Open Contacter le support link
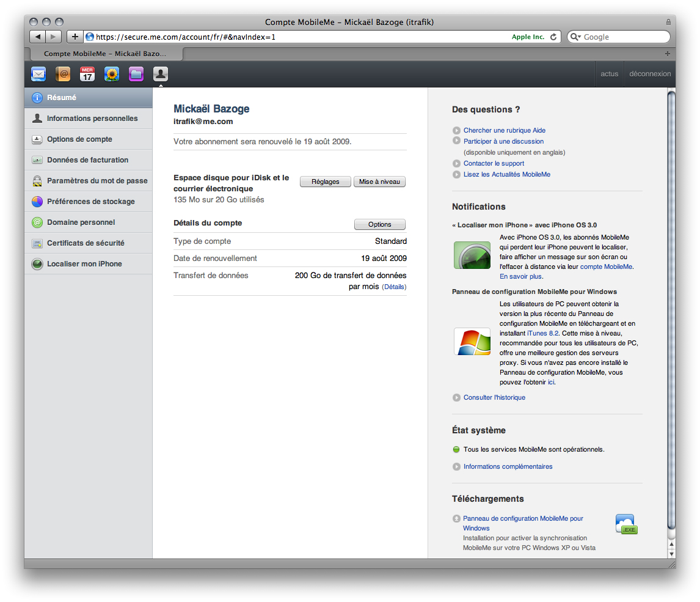700x602 pixels. pyautogui.click(x=494, y=163)
